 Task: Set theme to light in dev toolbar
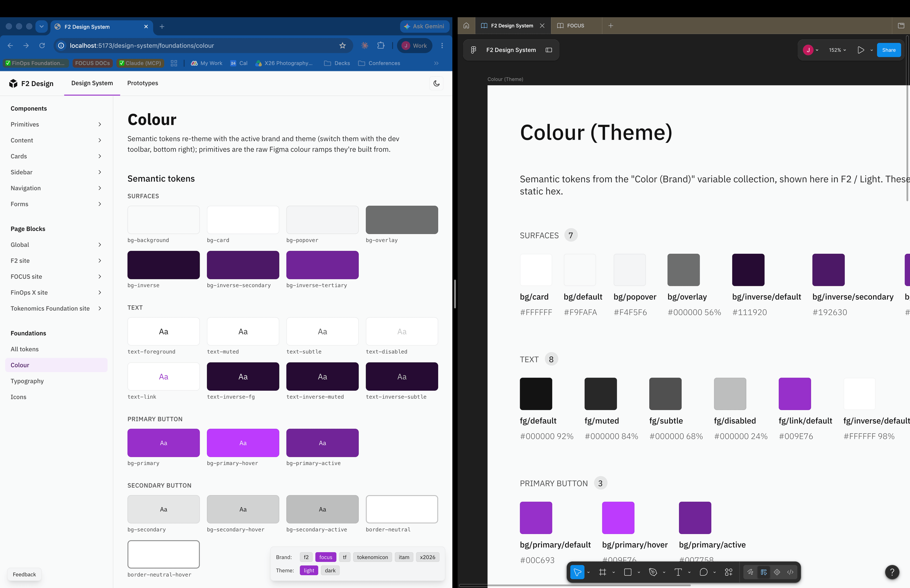tap(309, 570)
